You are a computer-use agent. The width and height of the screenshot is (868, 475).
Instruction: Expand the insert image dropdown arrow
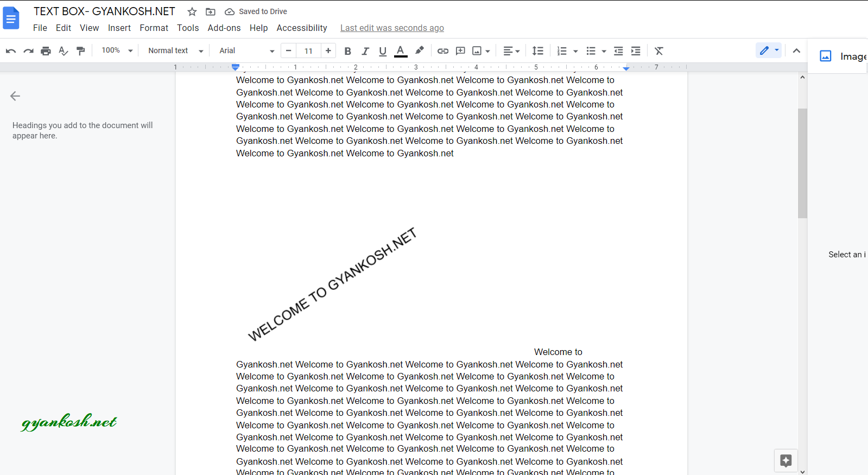pos(488,52)
